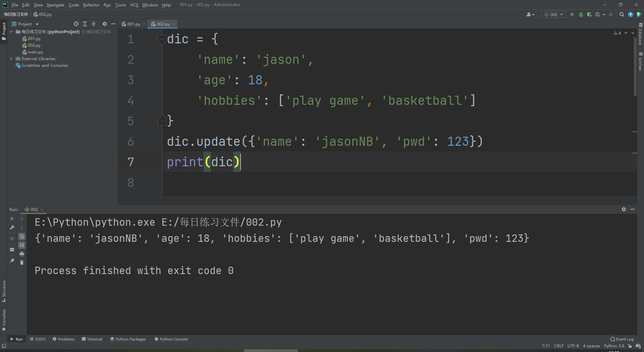The height and width of the screenshot is (352, 644).
Task: Clear console output with the trash icon
Action: click(x=22, y=263)
